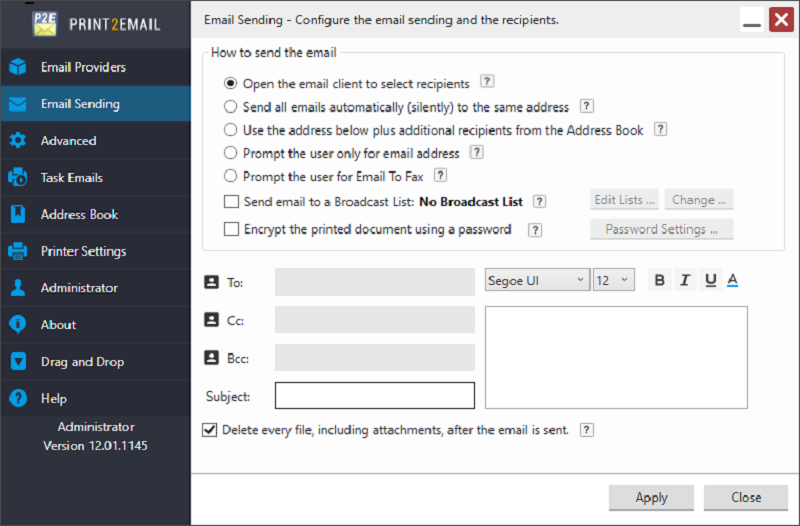Click into the Subject input field

tap(374, 396)
